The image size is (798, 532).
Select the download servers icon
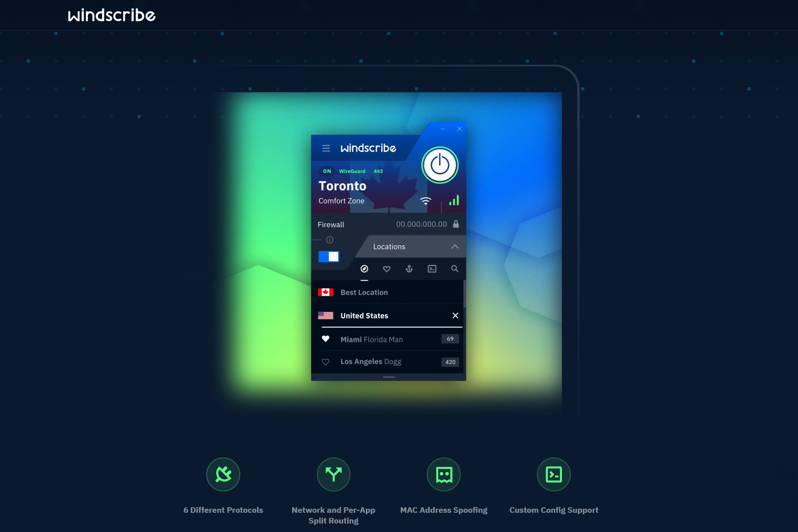point(409,268)
